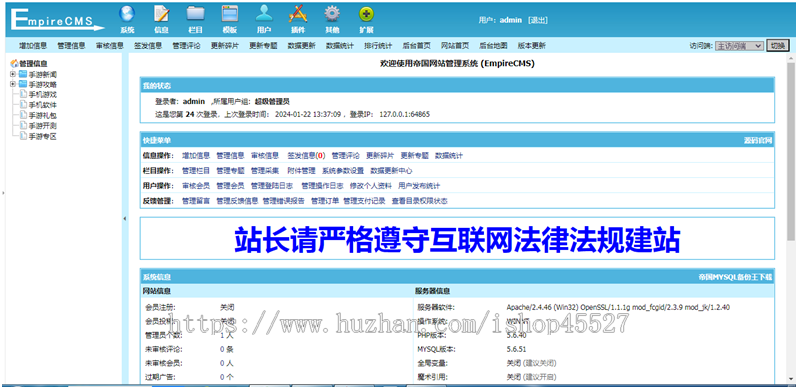Expand the 手游攻略 tree node

click(13, 85)
